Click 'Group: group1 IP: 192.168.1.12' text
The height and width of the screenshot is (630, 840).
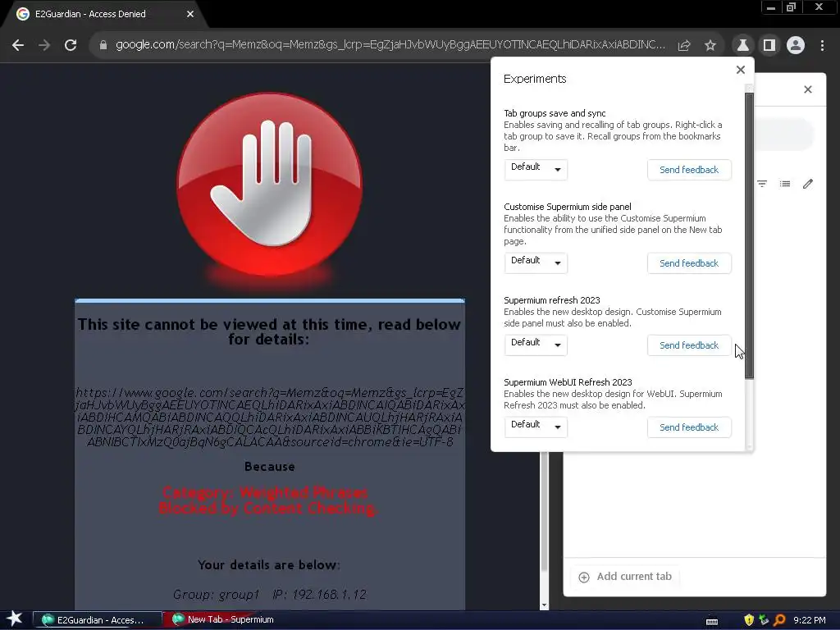pyautogui.click(x=269, y=594)
